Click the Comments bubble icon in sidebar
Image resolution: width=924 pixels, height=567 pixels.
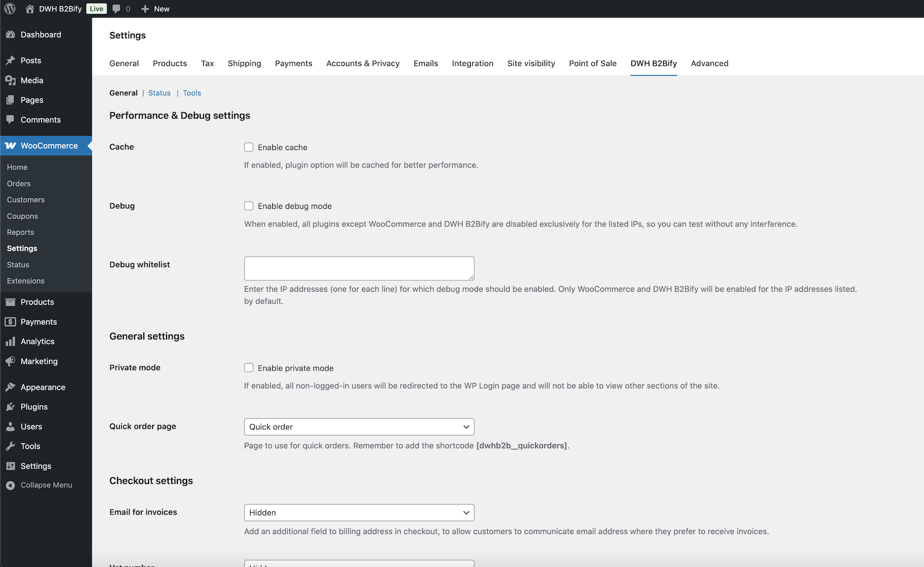pyautogui.click(x=10, y=120)
